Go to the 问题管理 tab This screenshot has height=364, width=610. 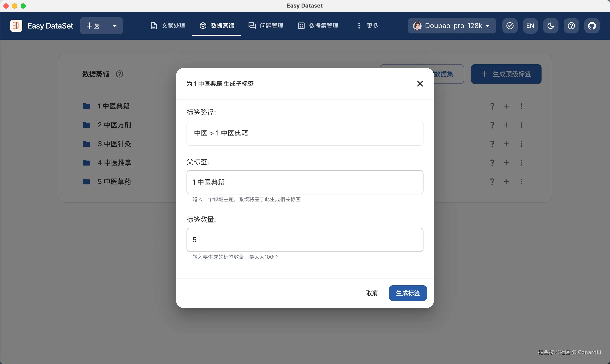point(266,26)
